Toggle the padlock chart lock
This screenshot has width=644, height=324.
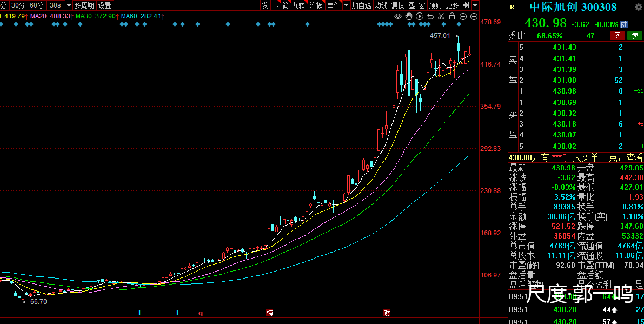coord(452,16)
